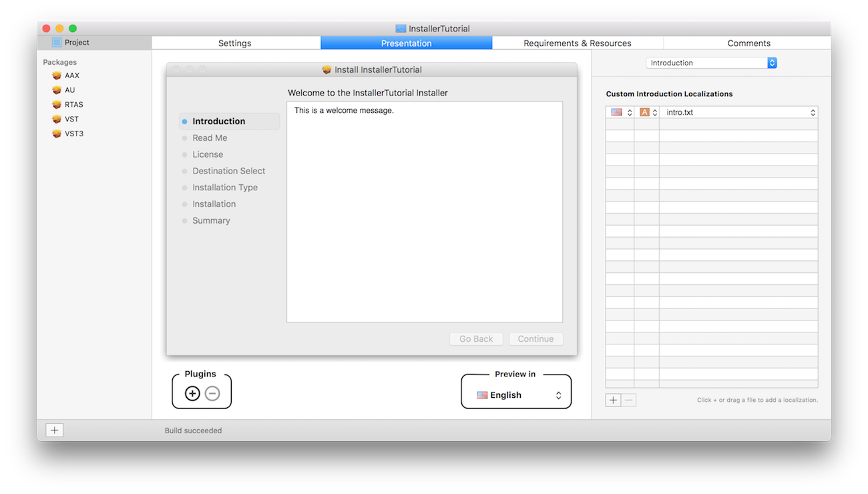Click the Continue button in preview
The image size is (868, 494).
(535, 339)
